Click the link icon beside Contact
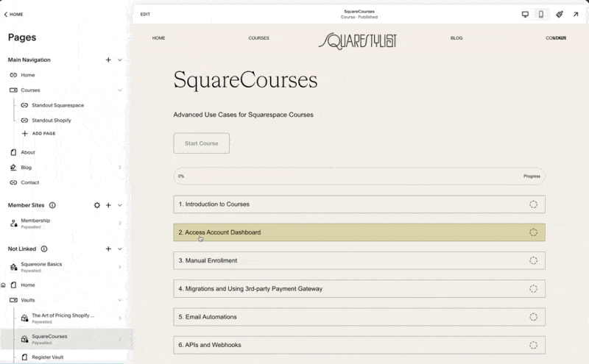The height and width of the screenshot is (364, 589). tap(13, 183)
